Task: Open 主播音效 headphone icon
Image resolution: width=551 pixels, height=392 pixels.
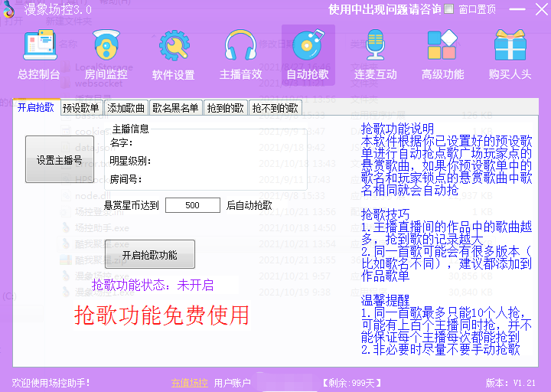Action: point(241,54)
